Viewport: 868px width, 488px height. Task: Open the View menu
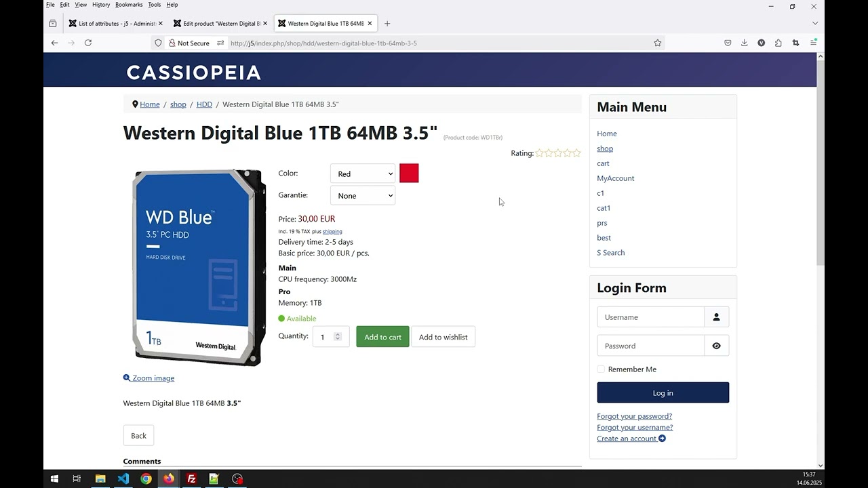click(81, 5)
